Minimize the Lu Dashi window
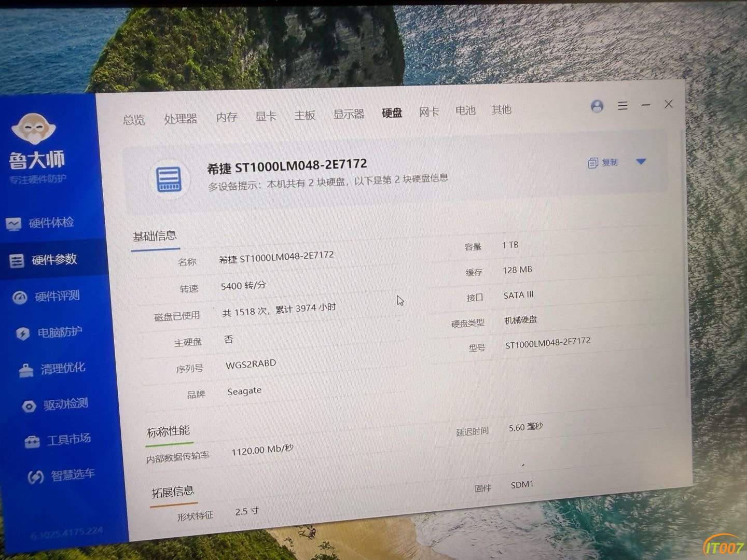The width and height of the screenshot is (747, 560). pyautogui.click(x=646, y=105)
